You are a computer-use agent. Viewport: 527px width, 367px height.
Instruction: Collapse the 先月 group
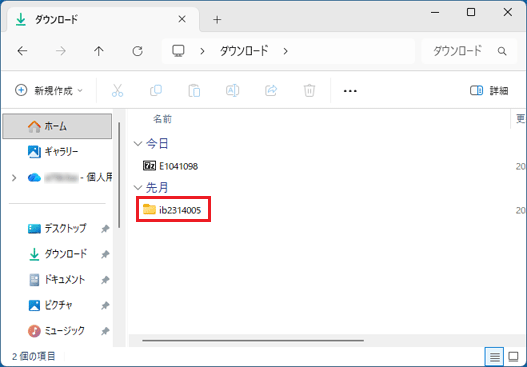pyautogui.click(x=138, y=188)
